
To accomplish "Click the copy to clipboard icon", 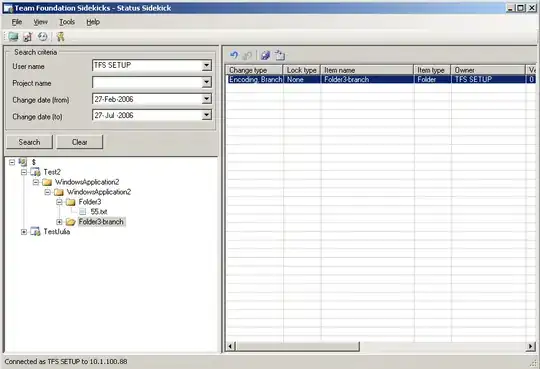I will click(x=280, y=55).
